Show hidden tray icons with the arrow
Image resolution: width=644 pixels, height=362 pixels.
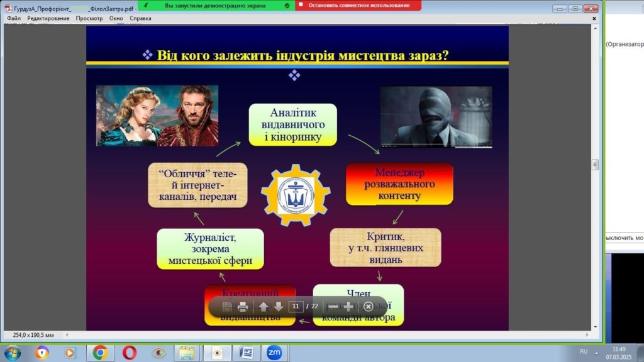[597, 353]
